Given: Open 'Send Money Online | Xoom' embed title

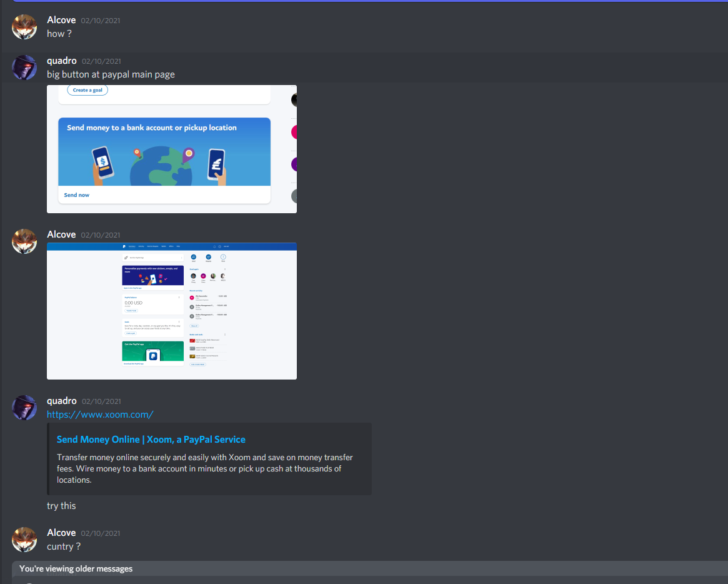Looking at the screenshot, I should (x=151, y=440).
